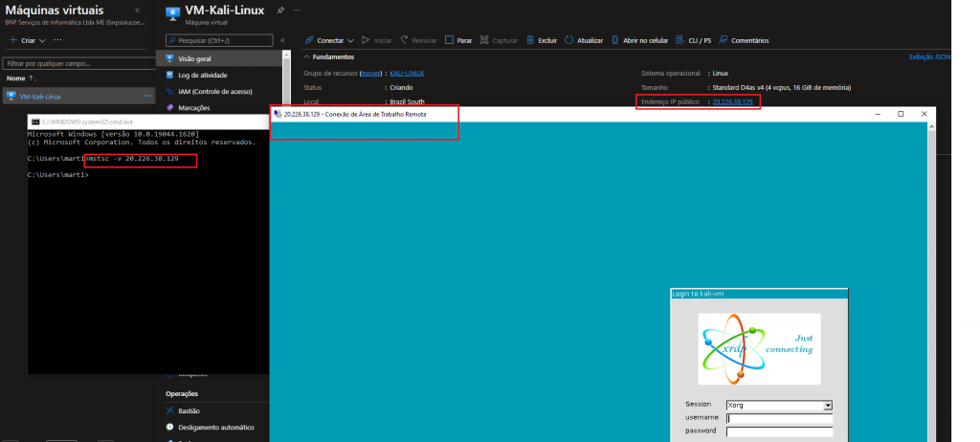Select VM-Kali-Linux in the VM list
980x442 pixels.
tap(40, 97)
